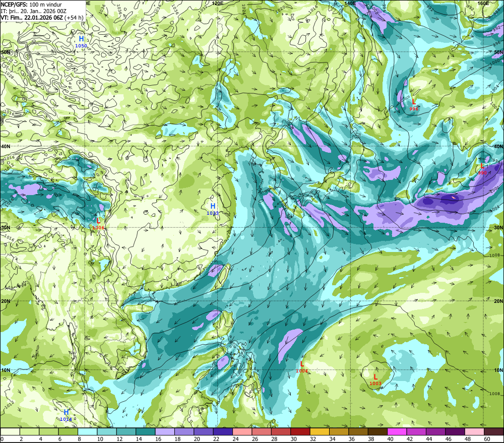Click the legend value '40'
This screenshot has height=443, width=504.
(390, 439)
